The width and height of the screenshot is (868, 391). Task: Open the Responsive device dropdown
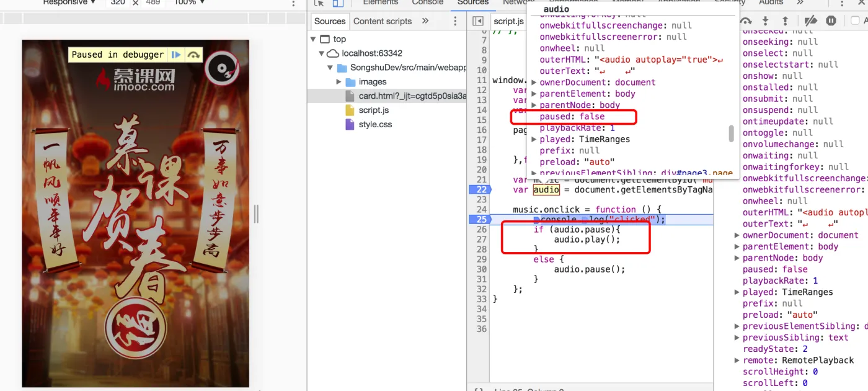click(x=69, y=2)
